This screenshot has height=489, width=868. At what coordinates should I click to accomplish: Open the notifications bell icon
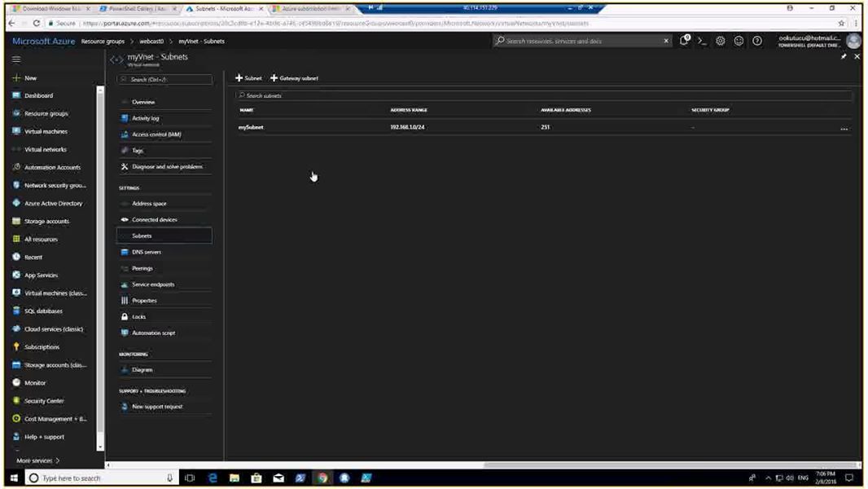(685, 41)
